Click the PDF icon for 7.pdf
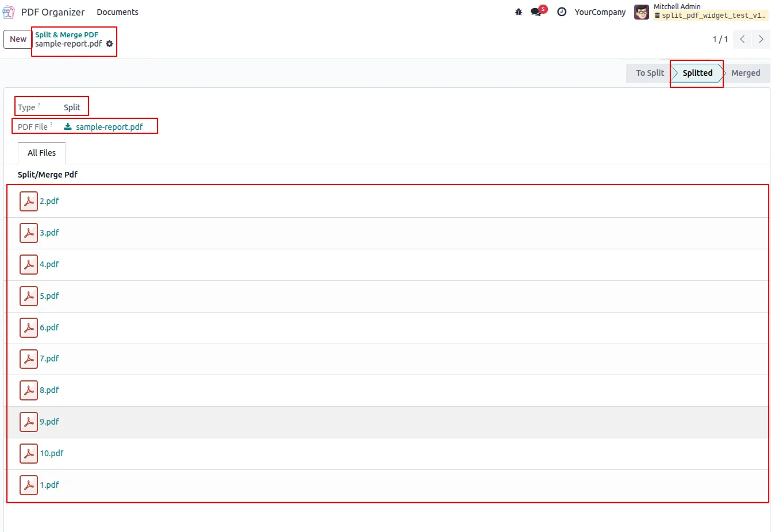Image resolution: width=771 pixels, height=532 pixels. (29, 358)
